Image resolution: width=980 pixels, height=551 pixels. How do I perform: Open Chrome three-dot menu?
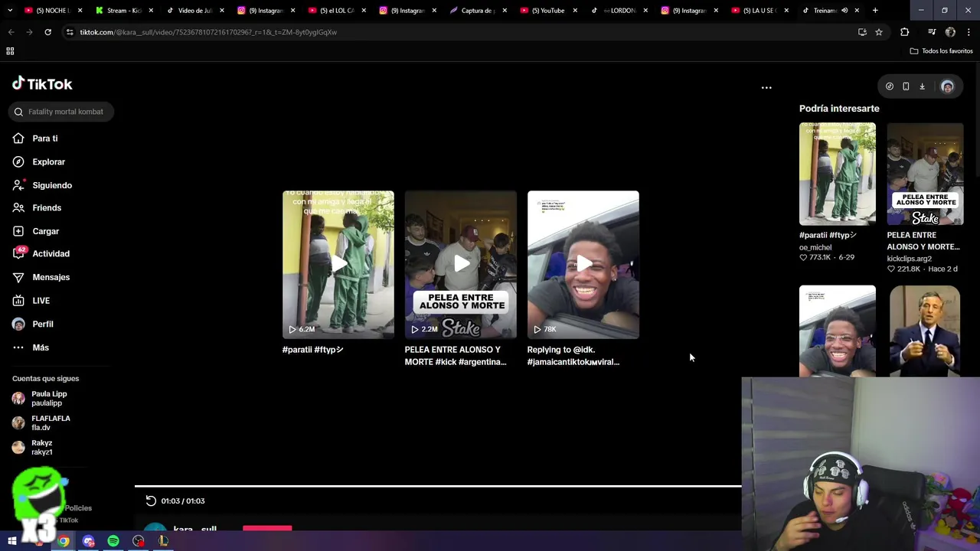pyautogui.click(x=969, y=32)
